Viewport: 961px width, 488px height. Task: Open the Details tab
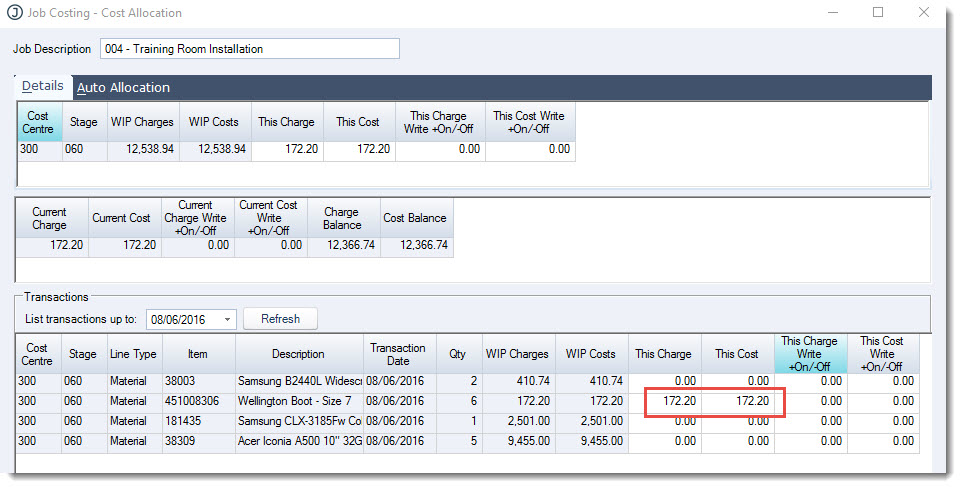[43, 86]
